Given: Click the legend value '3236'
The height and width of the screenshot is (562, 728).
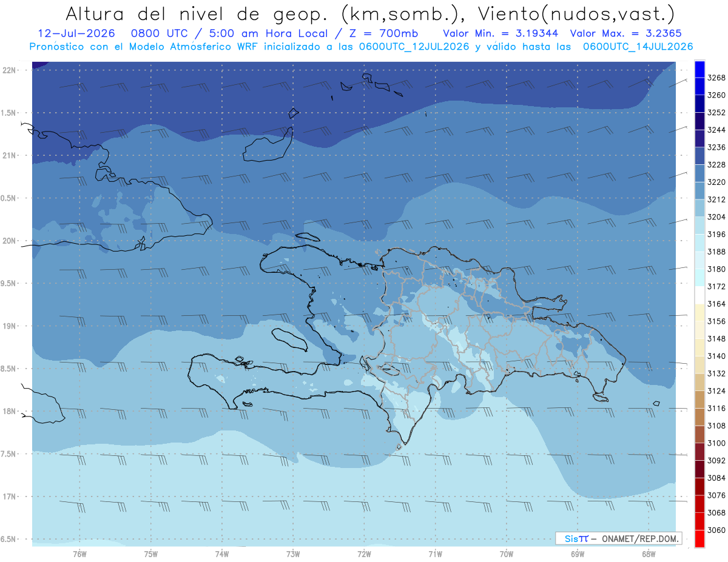Looking at the screenshot, I should [x=716, y=147].
